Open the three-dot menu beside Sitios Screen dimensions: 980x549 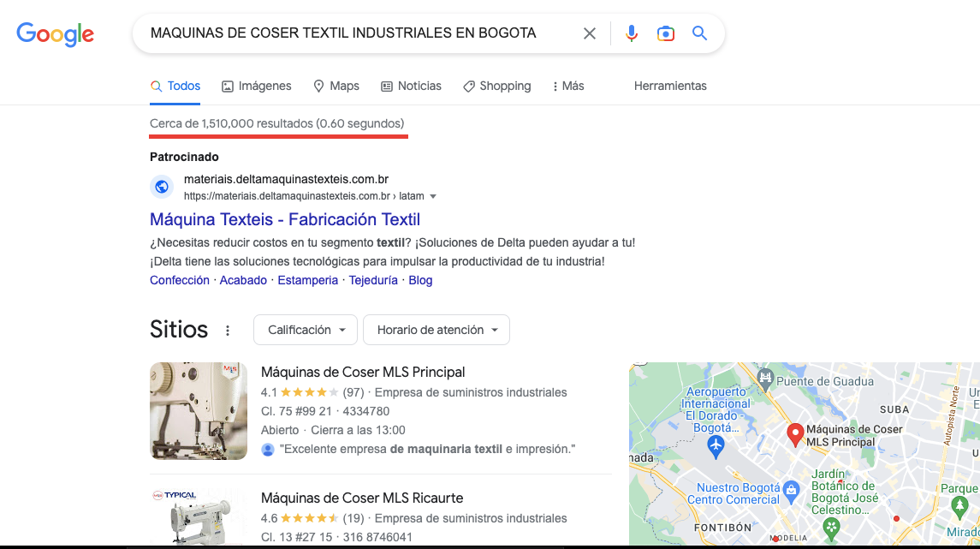tap(228, 330)
